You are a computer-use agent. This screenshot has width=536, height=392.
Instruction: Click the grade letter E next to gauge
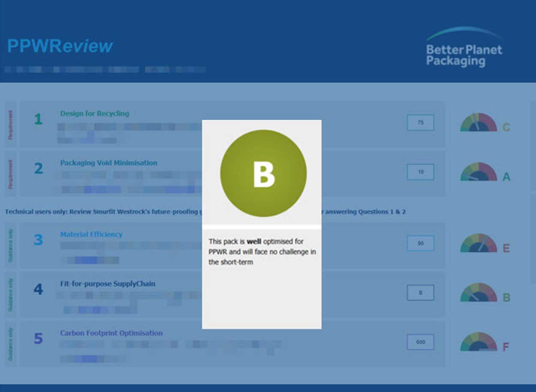(x=506, y=248)
